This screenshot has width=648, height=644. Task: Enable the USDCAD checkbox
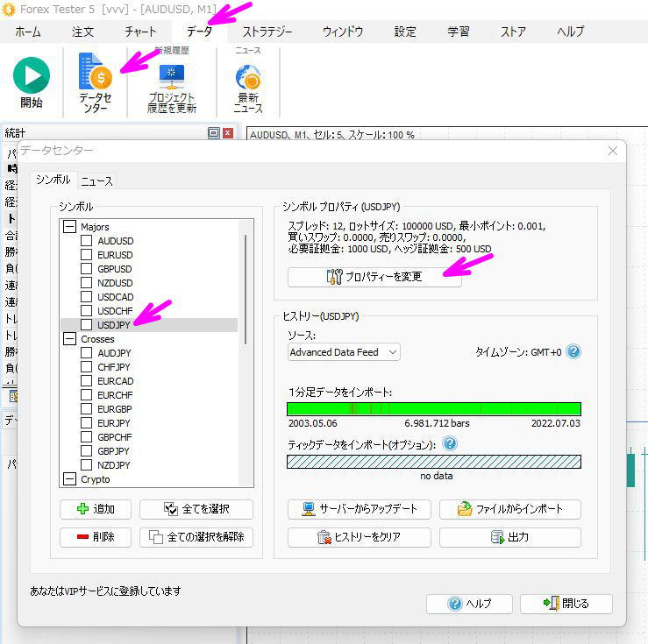pos(87,296)
